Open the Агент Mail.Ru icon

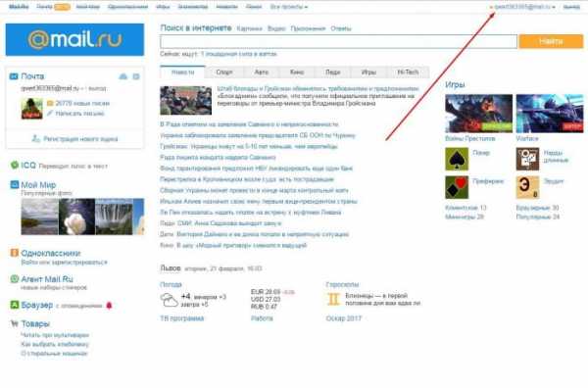pyautogui.click(x=15, y=279)
